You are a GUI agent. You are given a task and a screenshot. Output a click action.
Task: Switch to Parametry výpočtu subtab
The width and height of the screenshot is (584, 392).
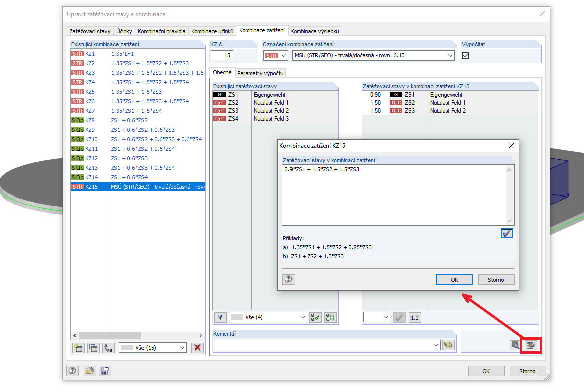point(260,73)
